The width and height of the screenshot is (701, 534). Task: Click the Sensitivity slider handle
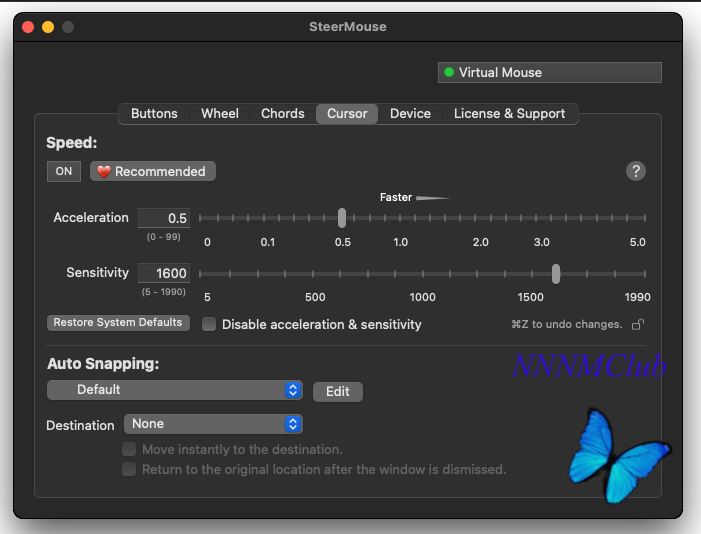click(x=556, y=274)
